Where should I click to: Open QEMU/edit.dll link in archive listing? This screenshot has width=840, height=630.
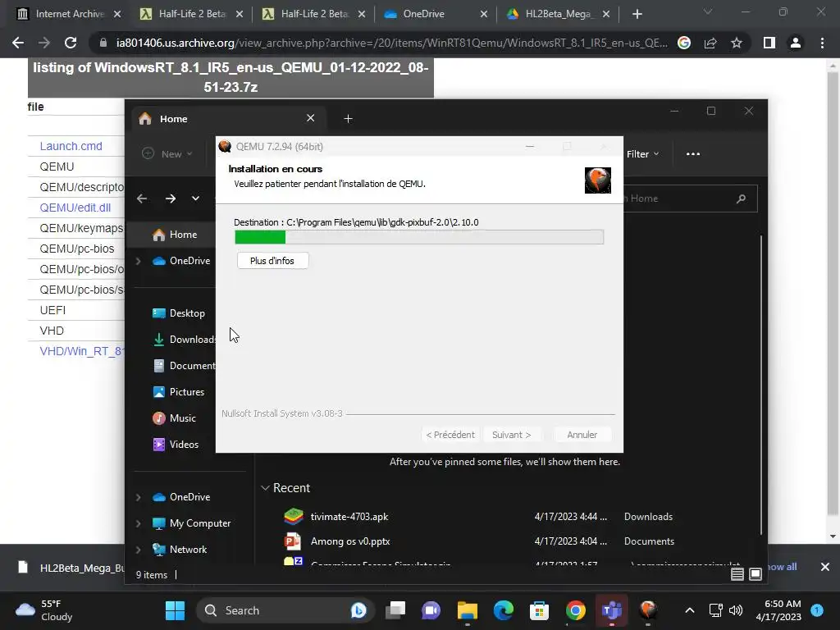75,208
